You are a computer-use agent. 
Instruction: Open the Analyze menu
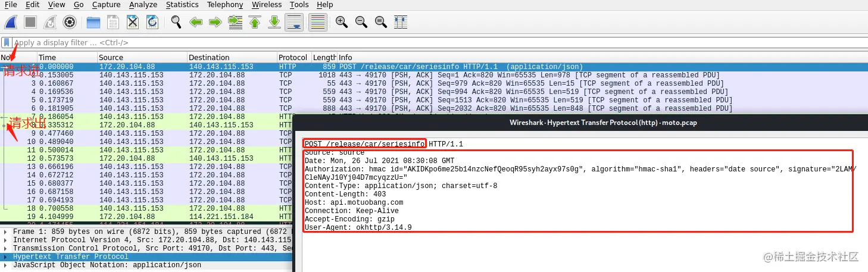tap(143, 5)
